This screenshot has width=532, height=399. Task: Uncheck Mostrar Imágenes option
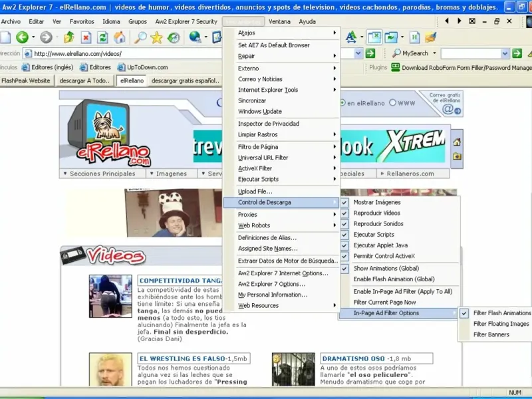click(x=376, y=202)
